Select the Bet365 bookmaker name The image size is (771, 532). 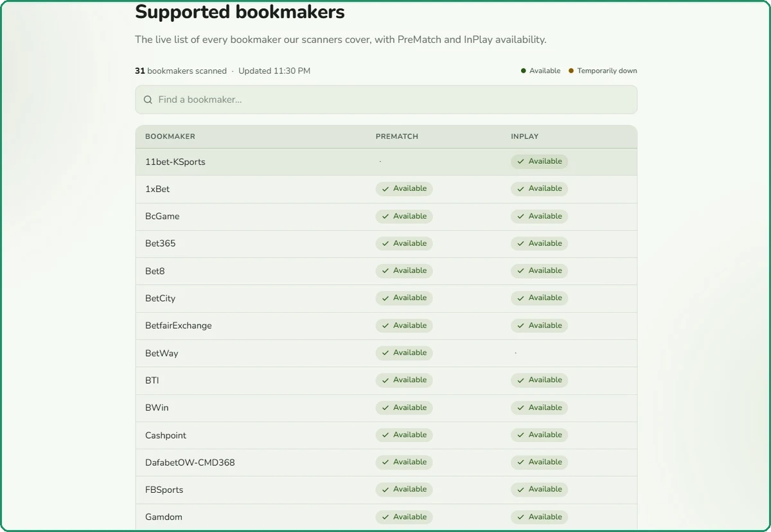pos(161,244)
